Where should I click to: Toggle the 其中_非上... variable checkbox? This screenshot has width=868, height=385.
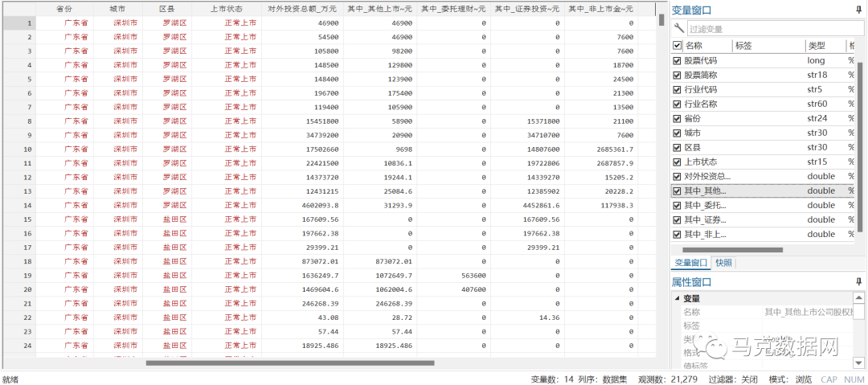(677, 235)
